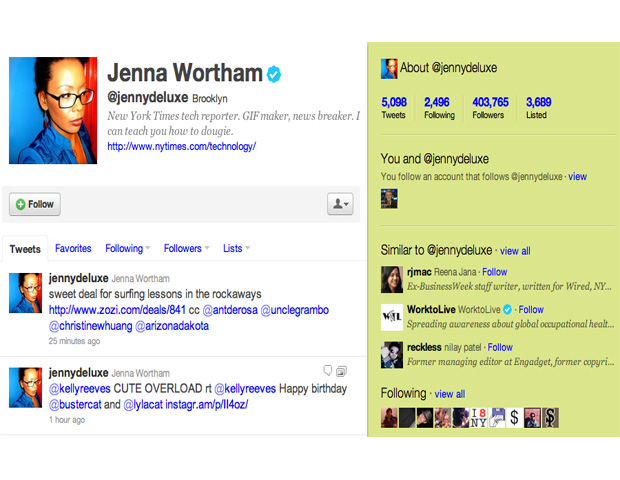Expand the Followers tab dropdown
This screenshot has width=620, height=480.
pos(186,248)
